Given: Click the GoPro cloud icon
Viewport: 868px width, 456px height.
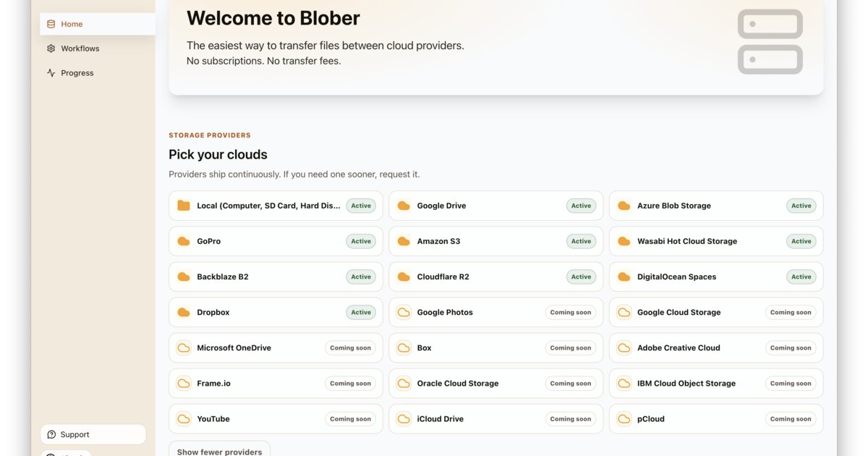Looking at the screenshot, I should [184, 241].
